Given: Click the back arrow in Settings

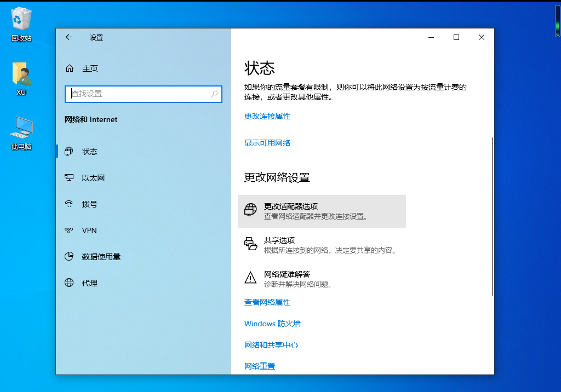Looking at the screenshot, I should [x=68, y=37].
